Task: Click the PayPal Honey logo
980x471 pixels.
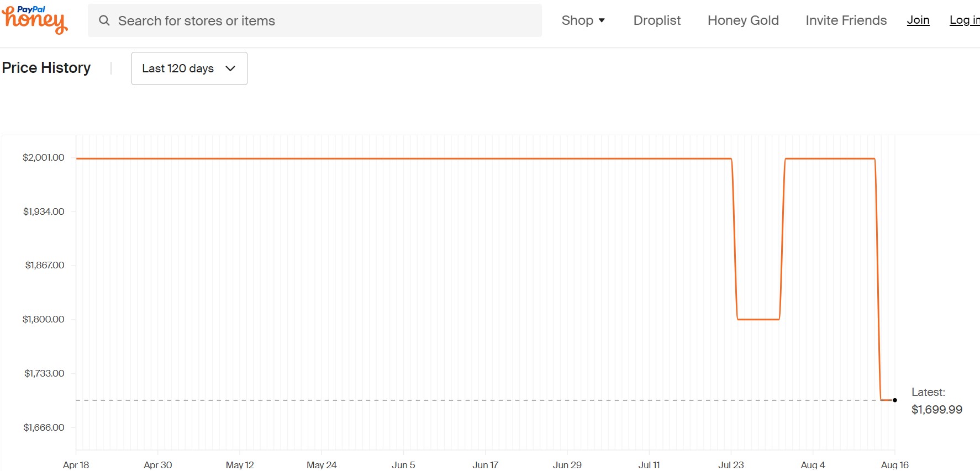Action: pyautogui.click(x=35, y=20)
